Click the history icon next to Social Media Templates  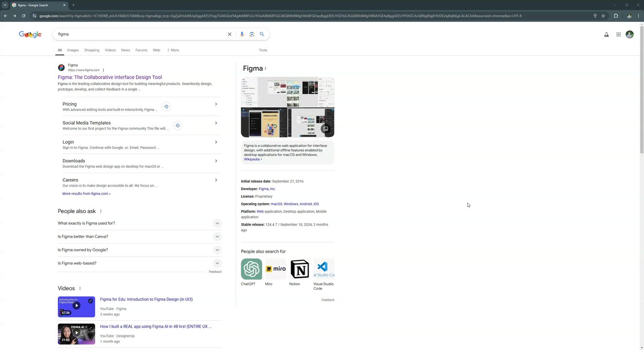(178, 125)
